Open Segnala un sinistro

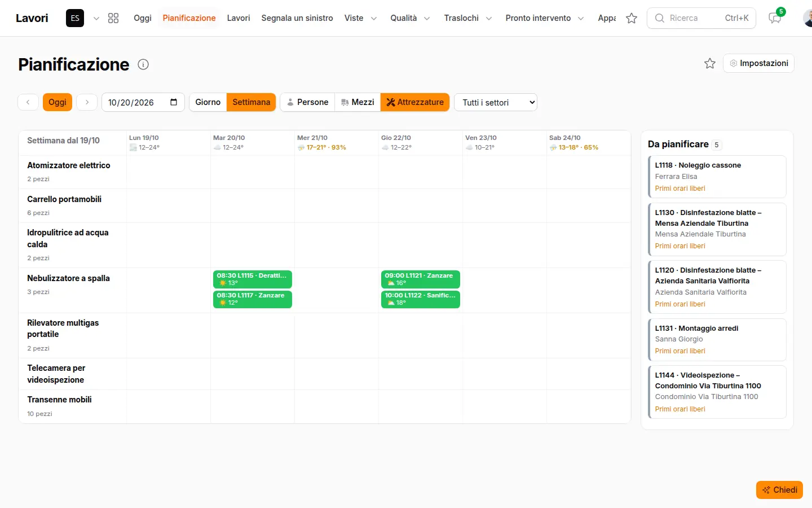(x=297, y=18)
